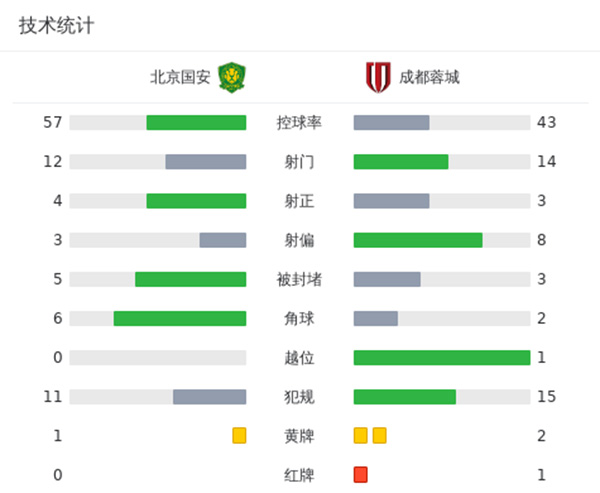This screenshot has width=600, height=493.
Task: Select the 北京国安 team name
Action: pyautogui.click(x=180, y=77)
